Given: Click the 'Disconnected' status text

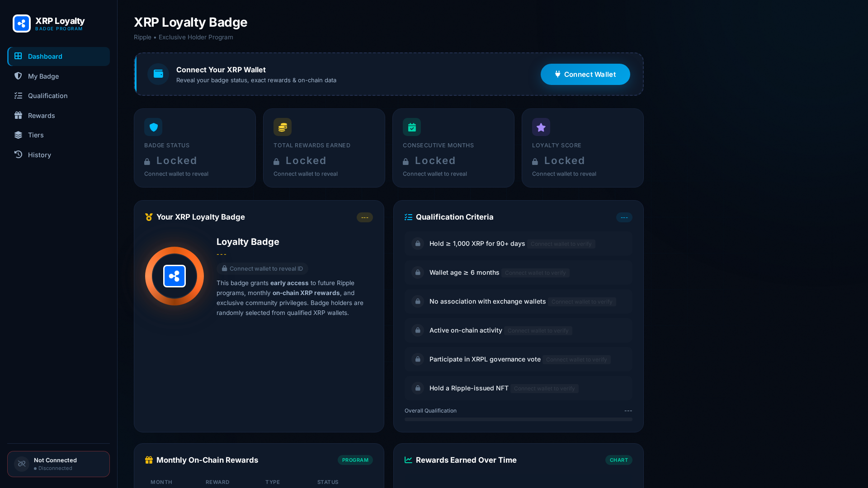Looking at the screenshot, I should coord(55,468).
